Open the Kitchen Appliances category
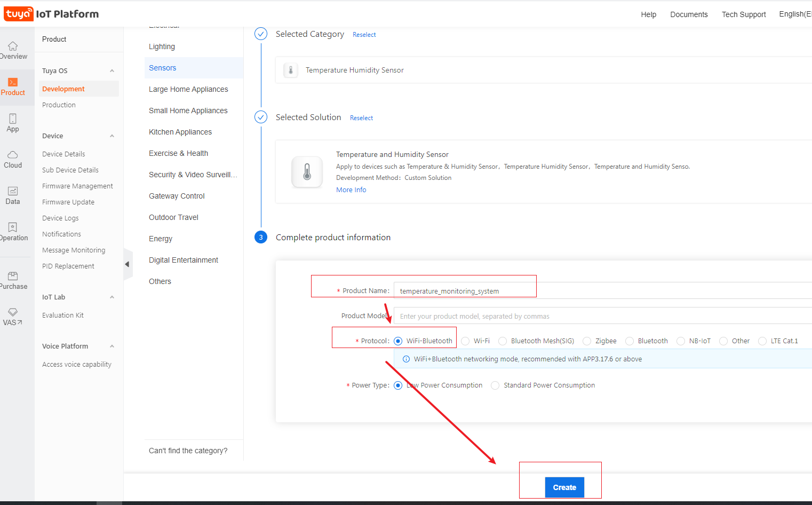This screenshot has width=812, height=505. 194,132
